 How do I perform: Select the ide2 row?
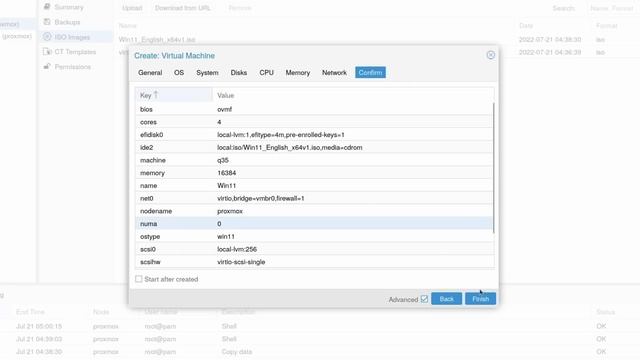(313, 147)
